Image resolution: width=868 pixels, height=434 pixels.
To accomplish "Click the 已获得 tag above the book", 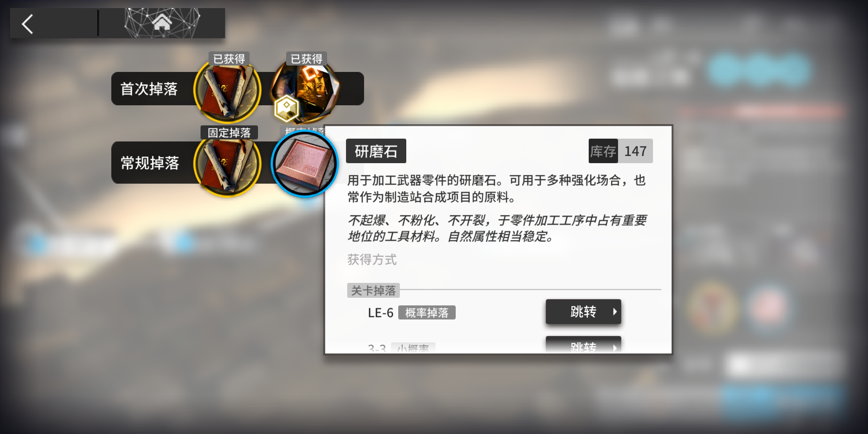I will click(229, 59).
